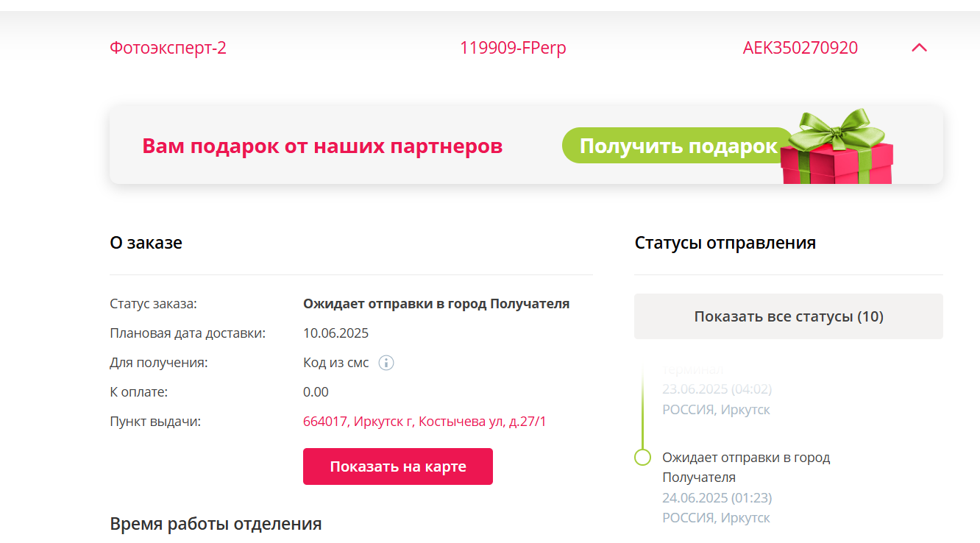Click the Пункт выдачи label
980x543 pixels.
click(155, 422)
